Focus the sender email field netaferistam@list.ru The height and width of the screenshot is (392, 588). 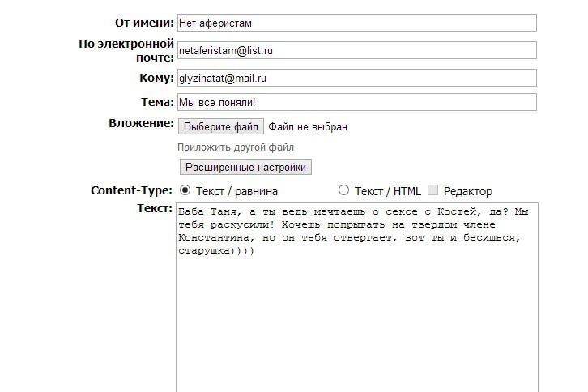click(356, 50)
